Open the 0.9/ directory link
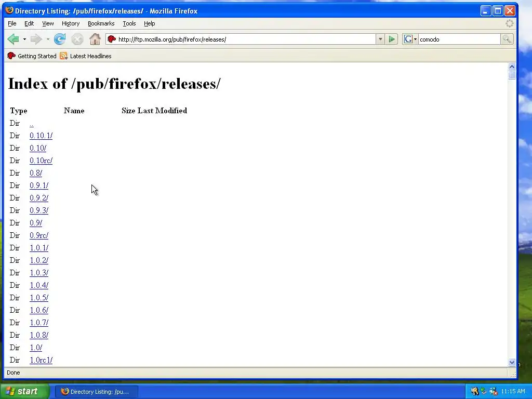 (x=36, y=223)
